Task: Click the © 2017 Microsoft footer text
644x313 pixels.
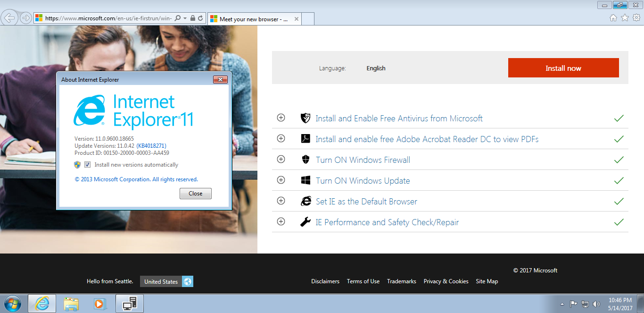Action: [535, 271]
